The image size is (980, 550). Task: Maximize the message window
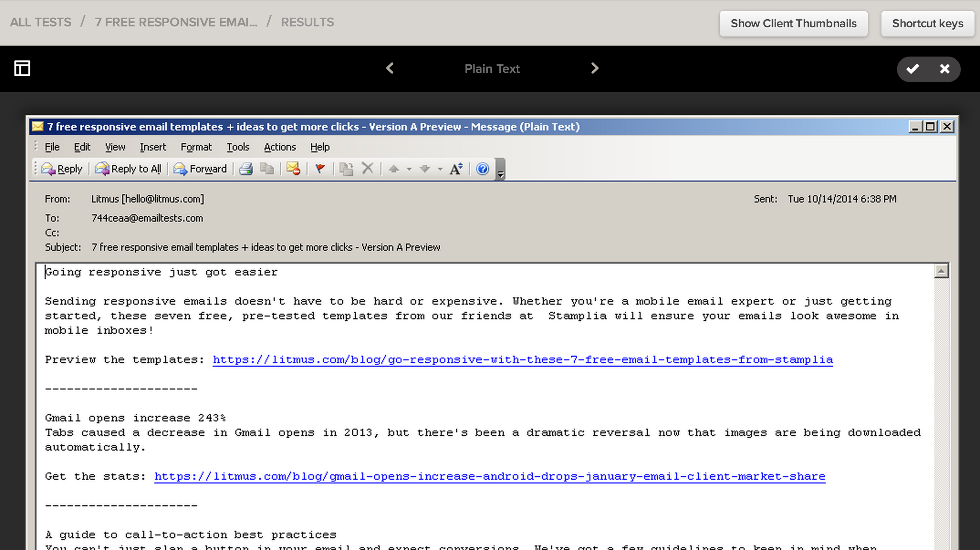pyautogui.click(x=931, y=127)
